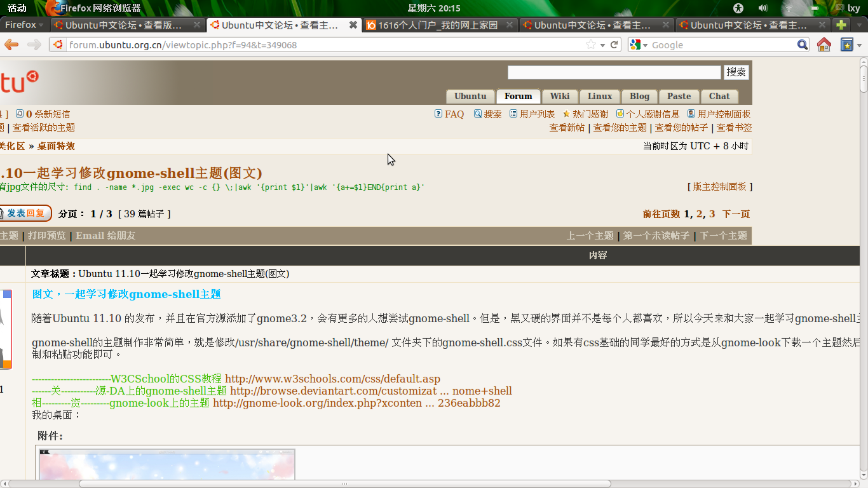This screenshot has width=868, height=488.
Task: Reload the page with the refresh icon
Action: pyautogui.click(x=614, y=44)
